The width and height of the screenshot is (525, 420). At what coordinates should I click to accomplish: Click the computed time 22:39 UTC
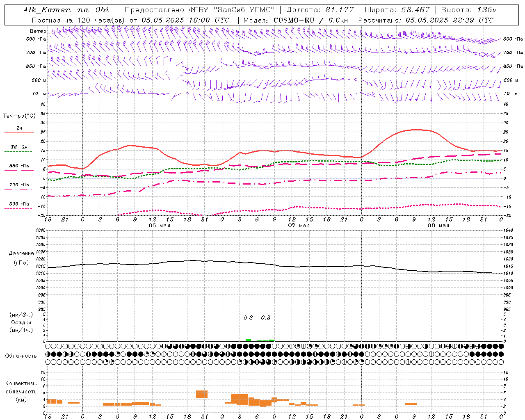click(x=474, y=20)
